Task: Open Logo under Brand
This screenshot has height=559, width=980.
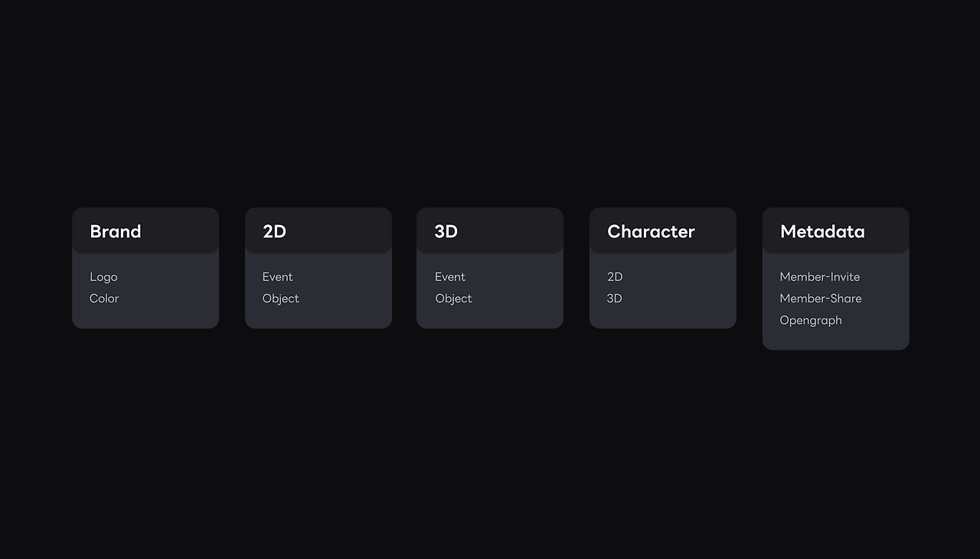Action: pos(103,276)
